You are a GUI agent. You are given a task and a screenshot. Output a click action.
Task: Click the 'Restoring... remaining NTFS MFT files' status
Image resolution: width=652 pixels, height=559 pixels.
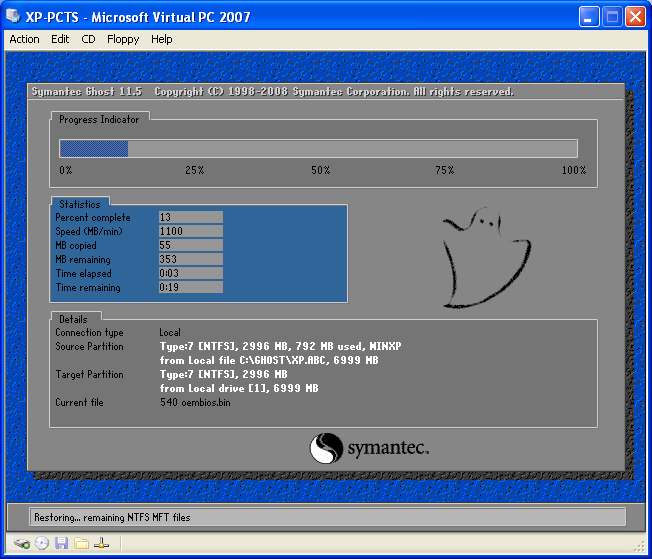click(112, 517)
